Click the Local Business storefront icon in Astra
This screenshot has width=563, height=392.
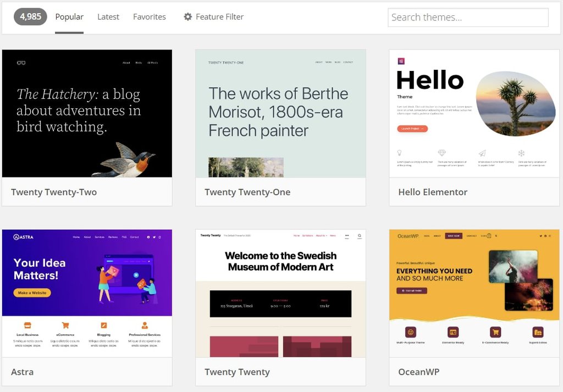pyautogui.click(x=27, y=324)
